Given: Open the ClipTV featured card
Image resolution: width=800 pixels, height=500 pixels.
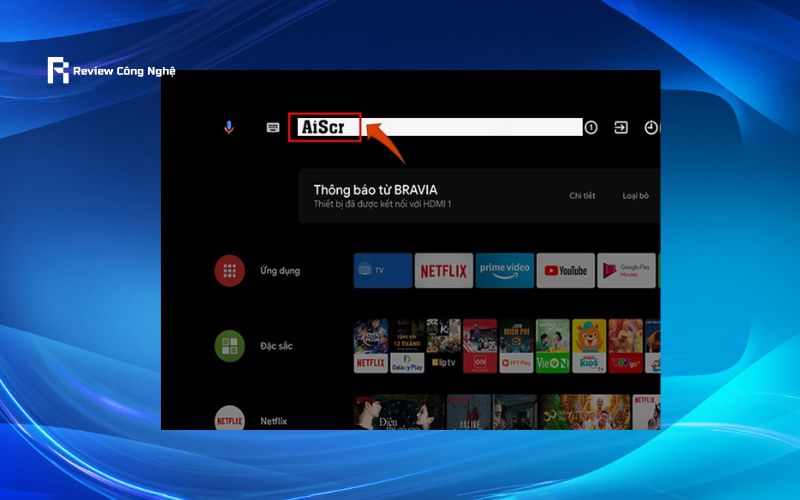Looking at the screenshot, I should coord(443,346).
